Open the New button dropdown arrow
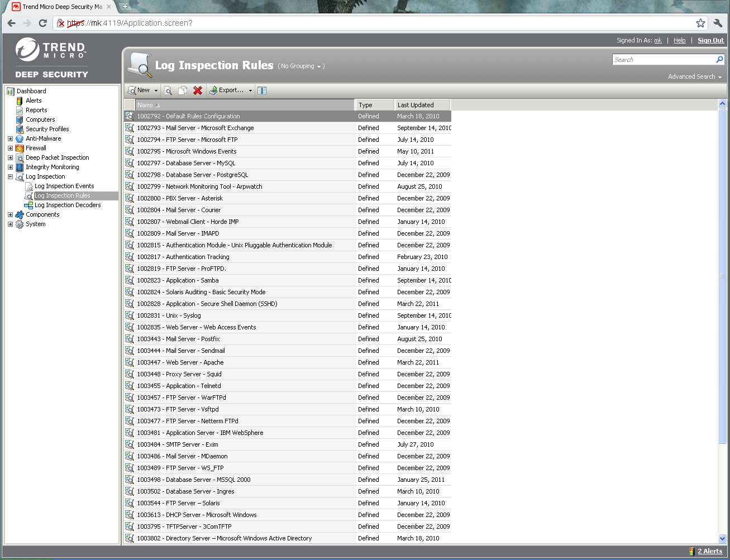Viewport: 730px width, 560px height. tap(156, 90)
